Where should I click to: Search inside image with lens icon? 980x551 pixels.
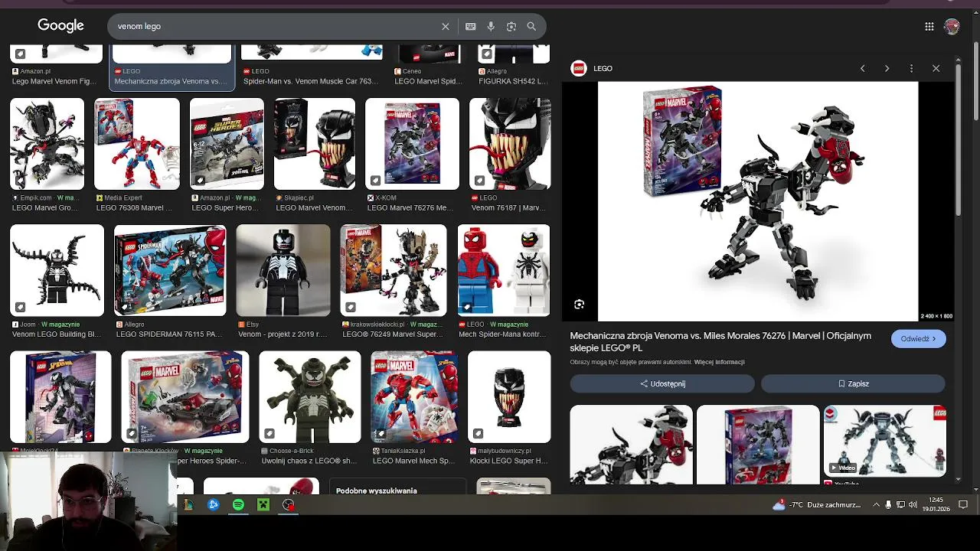coord(580,305)
